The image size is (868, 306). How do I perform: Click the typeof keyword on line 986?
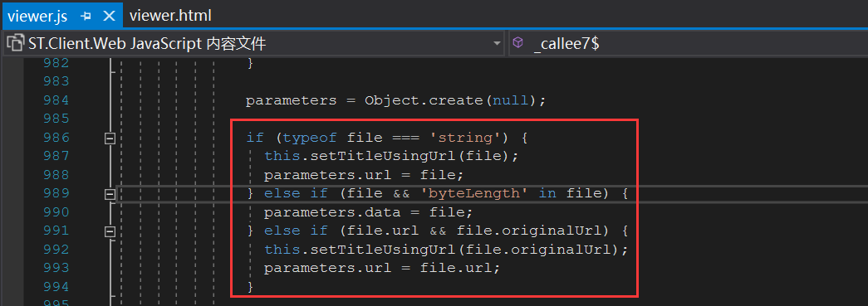(310, 137)
